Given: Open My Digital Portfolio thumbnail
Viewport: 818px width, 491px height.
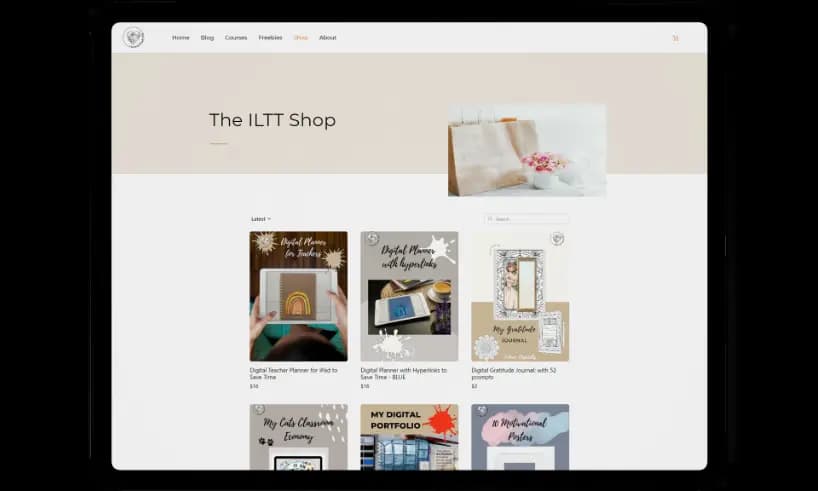Looking at the screenshot, I should [x=410, y=437].
